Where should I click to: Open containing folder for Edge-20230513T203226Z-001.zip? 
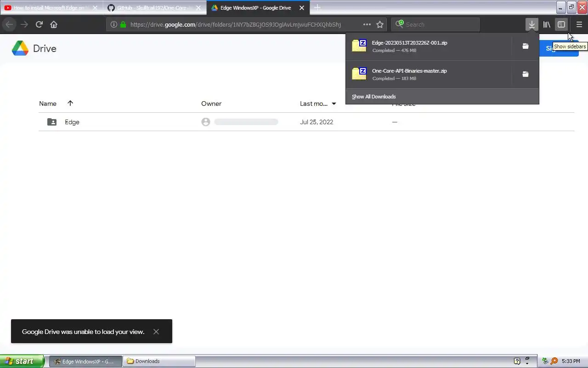pyautogui.click(x=526, y=46)
